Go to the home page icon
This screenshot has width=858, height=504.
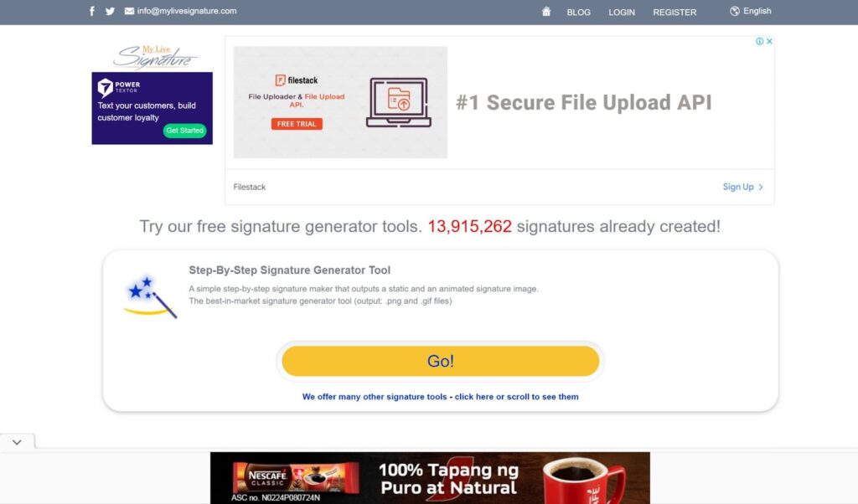coord(546,12)
